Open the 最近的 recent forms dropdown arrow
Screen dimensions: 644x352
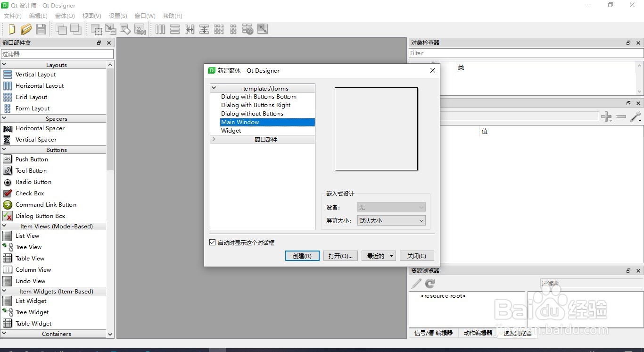(x=391, y=256)
